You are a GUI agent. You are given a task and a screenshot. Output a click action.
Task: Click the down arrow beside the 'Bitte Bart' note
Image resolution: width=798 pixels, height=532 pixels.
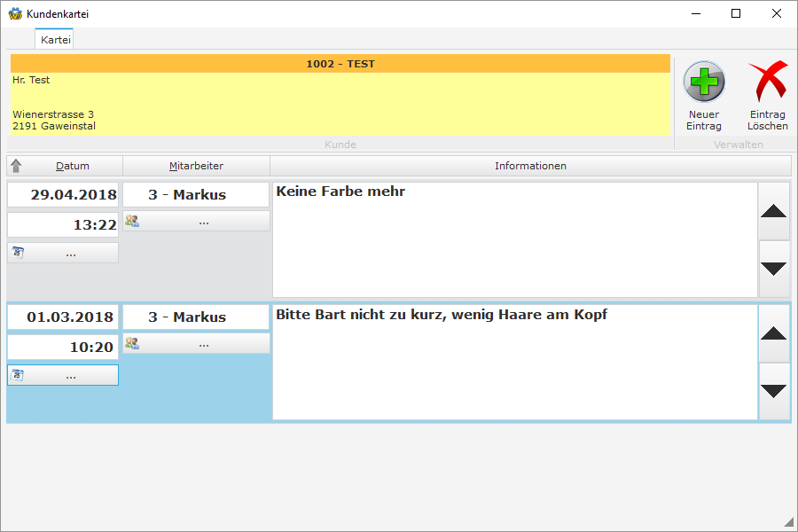tap(773, 392)
